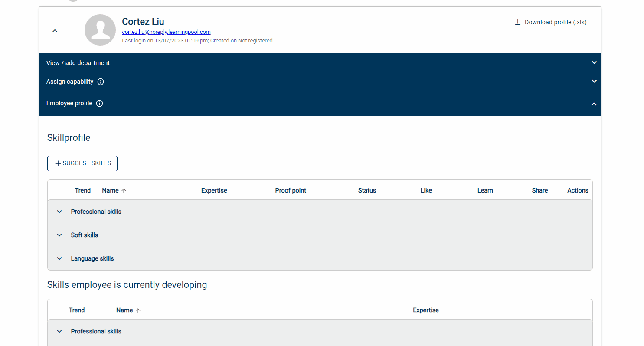Click the download icon for profile export
644x346 pixels.
517,22
